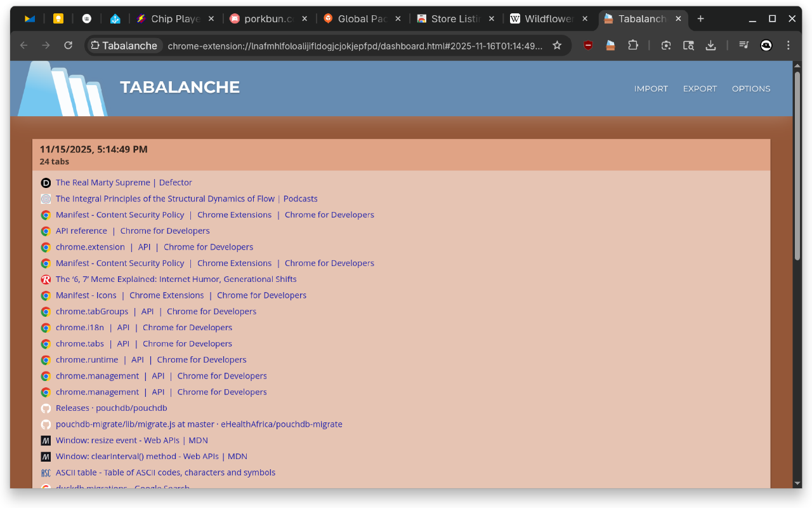Close the porkbun tab
The width and height of the screenshot is (812, 508).
(x=304, y=19)
